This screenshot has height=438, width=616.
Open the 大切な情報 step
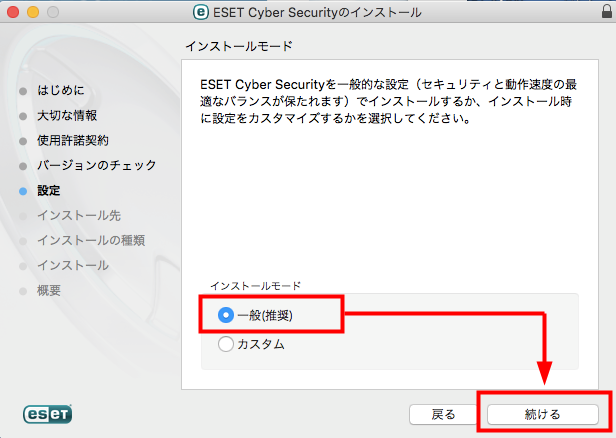67,115
